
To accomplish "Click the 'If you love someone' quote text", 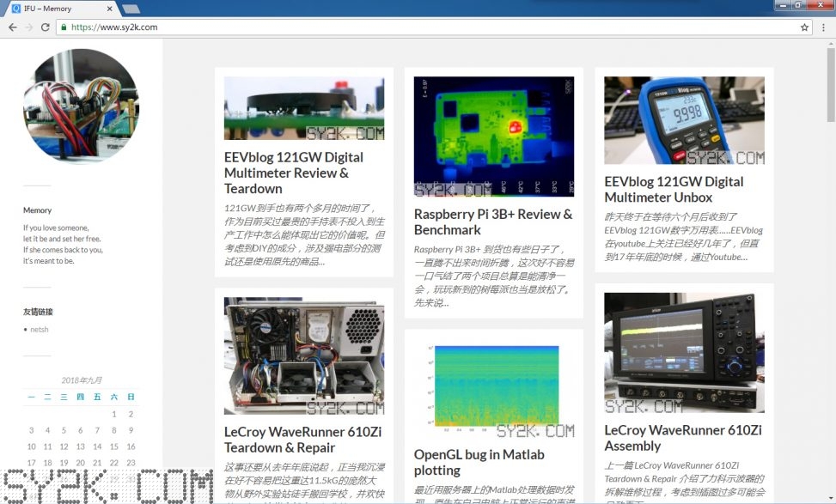I will click(63, 244).
